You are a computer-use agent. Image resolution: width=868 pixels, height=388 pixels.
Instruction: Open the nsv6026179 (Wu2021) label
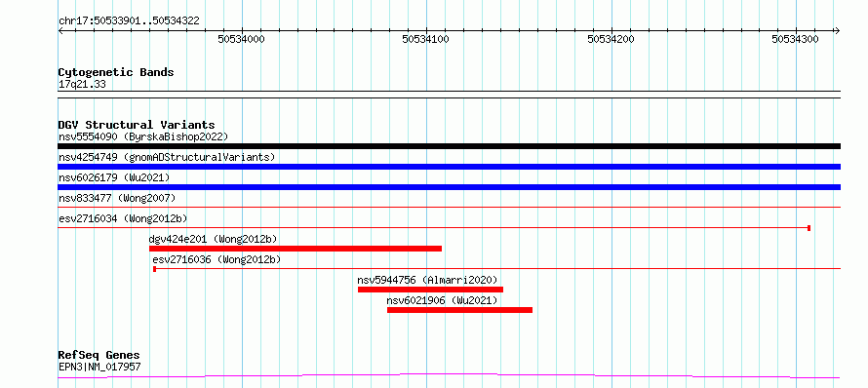click(x=114, y=177)
